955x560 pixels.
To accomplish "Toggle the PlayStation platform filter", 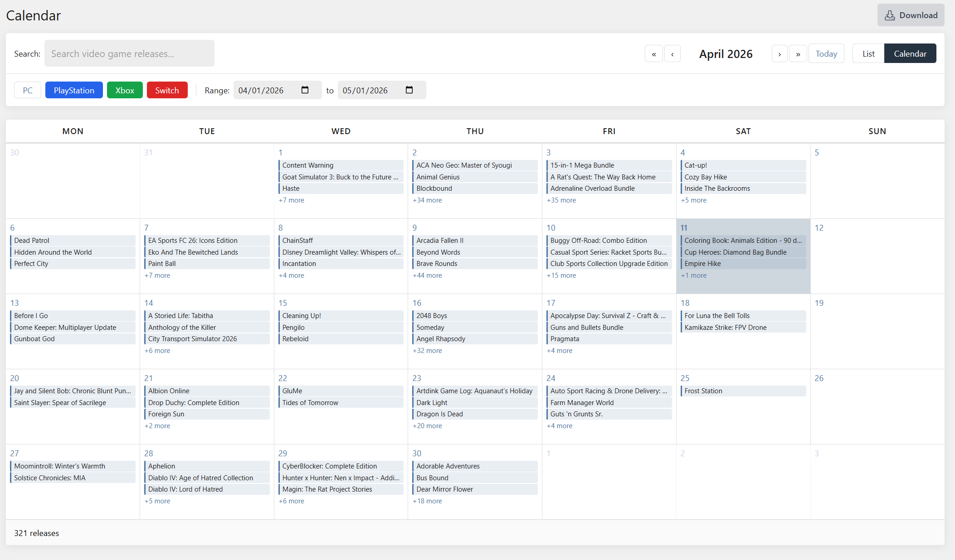I will 74,90.
